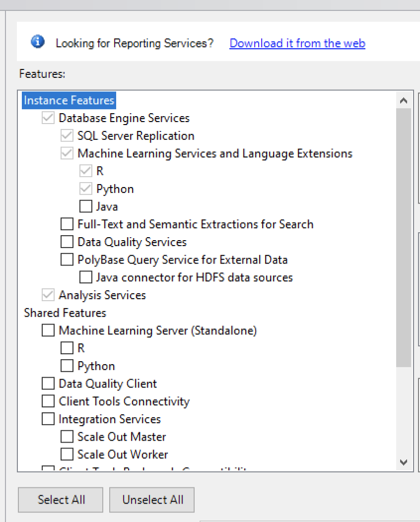Click the Scale Out Master label
Screen dimensions: 420x522
pyautogui.click(x=122, y=437)
